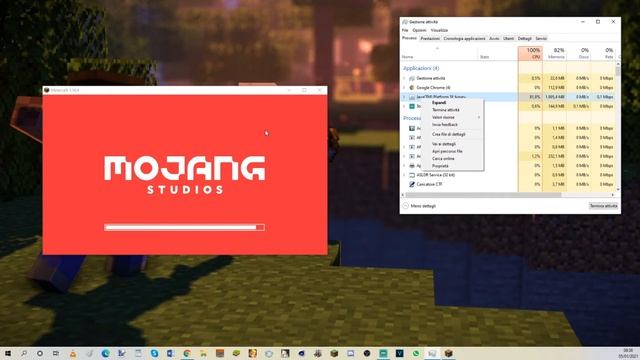Sort by Memoria column header

554,53
